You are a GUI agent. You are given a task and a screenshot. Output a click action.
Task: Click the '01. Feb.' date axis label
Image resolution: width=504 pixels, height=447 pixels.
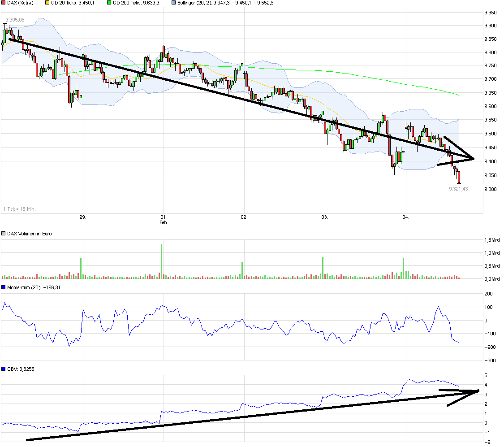click(x=164, y=220)
